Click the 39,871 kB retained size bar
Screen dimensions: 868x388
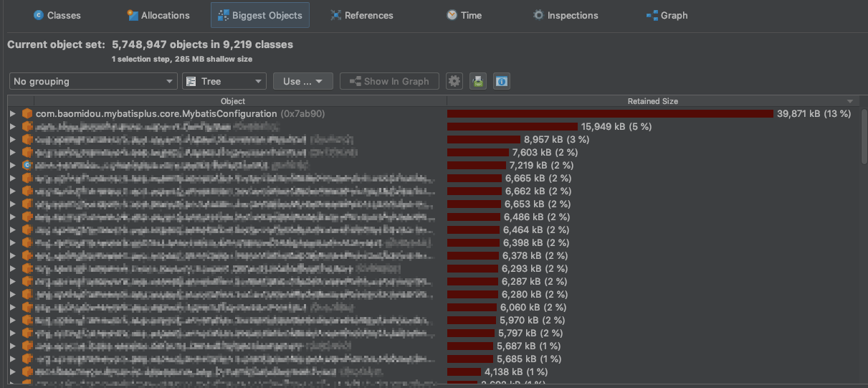click(610, 114)
